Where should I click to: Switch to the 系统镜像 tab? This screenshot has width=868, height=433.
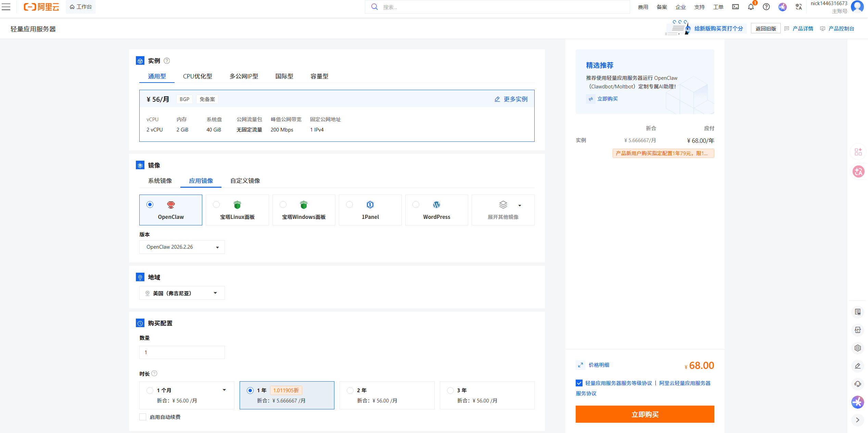(160, 181)
